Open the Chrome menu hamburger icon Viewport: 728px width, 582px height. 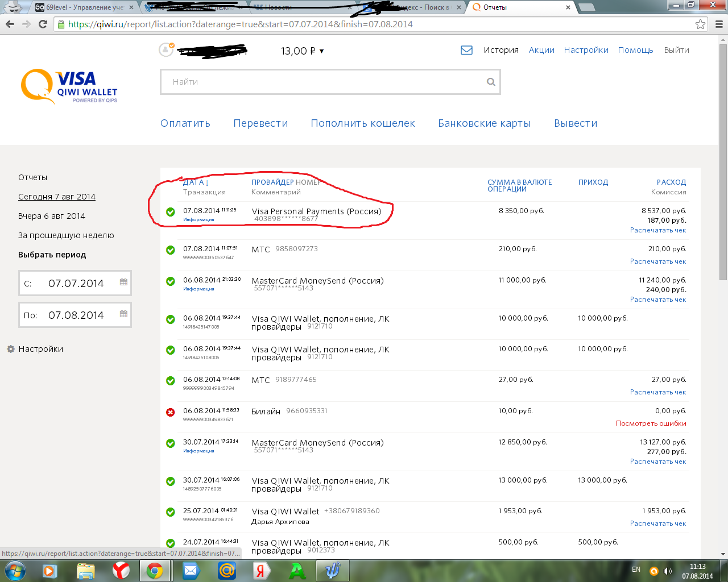click(x=718, y=24)
